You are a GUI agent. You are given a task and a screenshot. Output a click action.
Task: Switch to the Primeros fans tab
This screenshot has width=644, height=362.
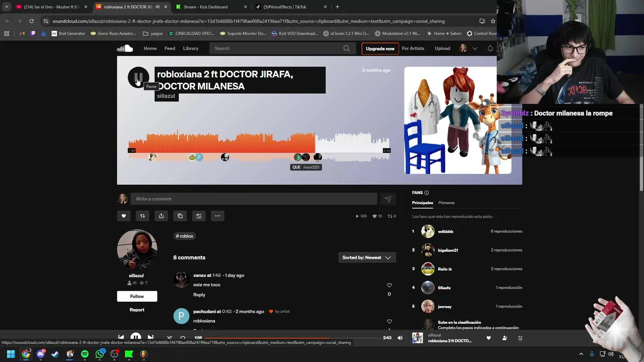click(446, 203)
